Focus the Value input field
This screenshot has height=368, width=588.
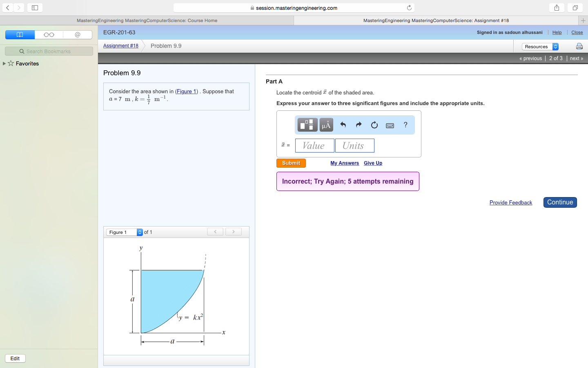point(315,146)
